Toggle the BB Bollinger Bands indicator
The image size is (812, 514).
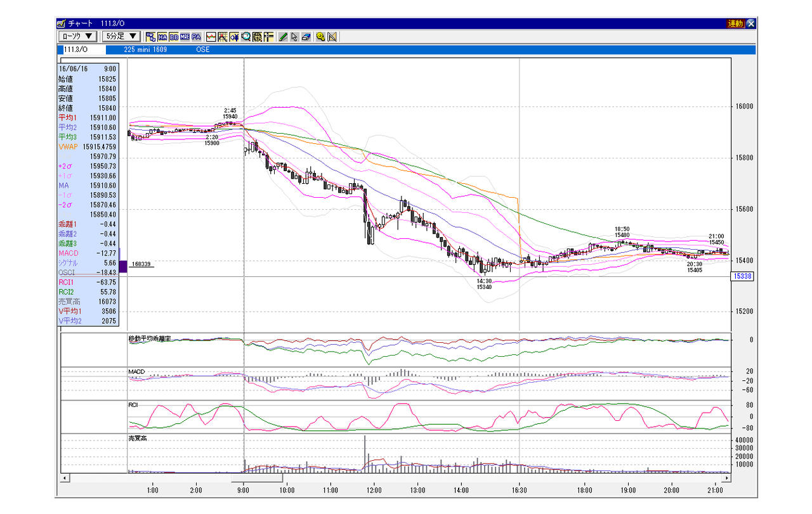174,37
